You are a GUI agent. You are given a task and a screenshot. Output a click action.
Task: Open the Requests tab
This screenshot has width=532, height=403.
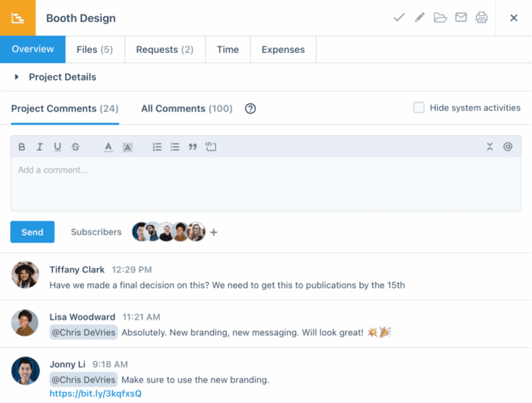coord(164,49)
